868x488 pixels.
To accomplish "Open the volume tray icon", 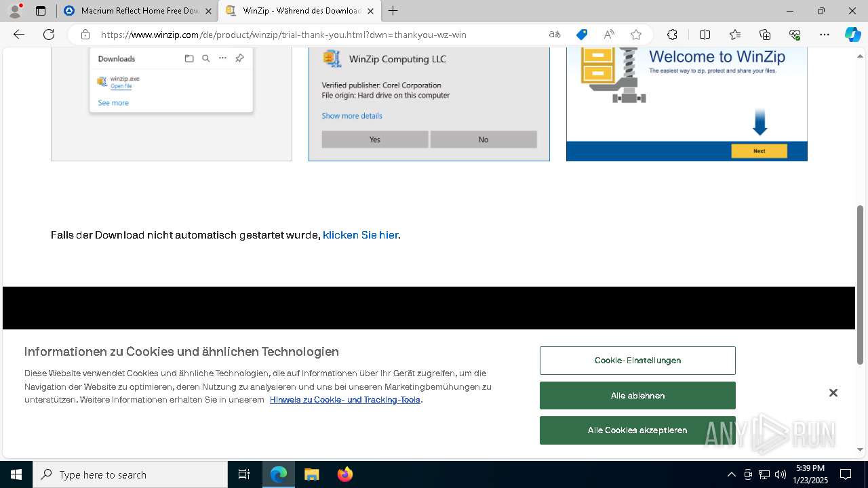I will [781, 474].
